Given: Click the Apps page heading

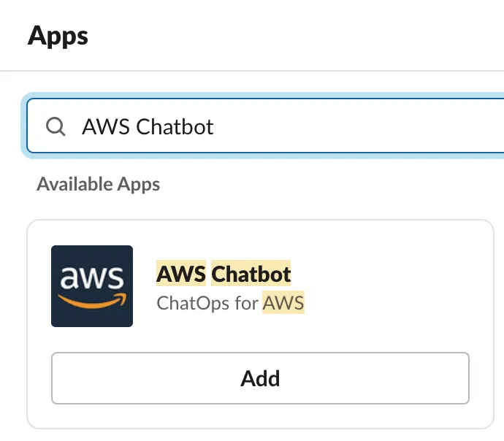Looking at the screenshot, I should [x=58, y=35].
